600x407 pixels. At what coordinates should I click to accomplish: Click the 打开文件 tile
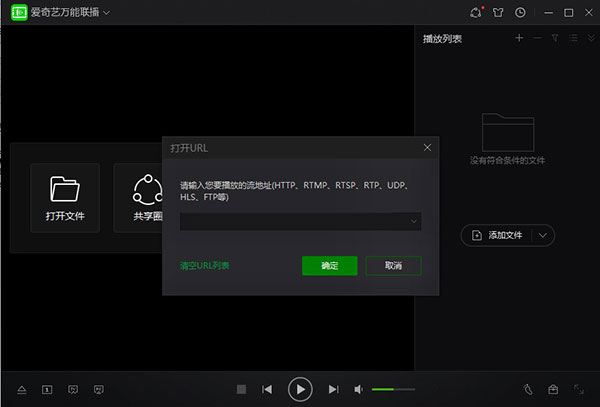tap(65, 198)
